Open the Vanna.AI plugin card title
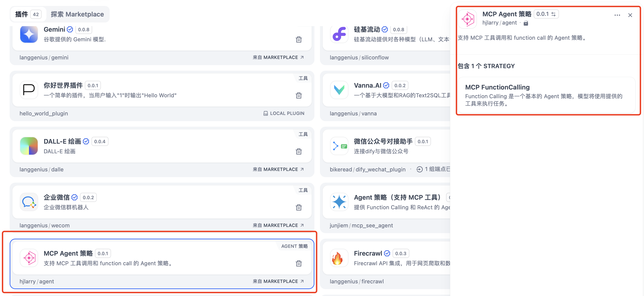The image size is (644, 296). coord(368,85)
